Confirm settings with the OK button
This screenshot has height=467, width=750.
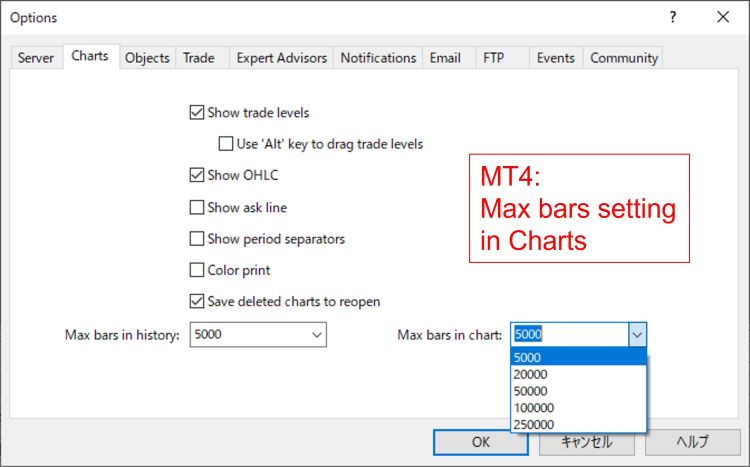pyautogui.click(x=481, y=442)
